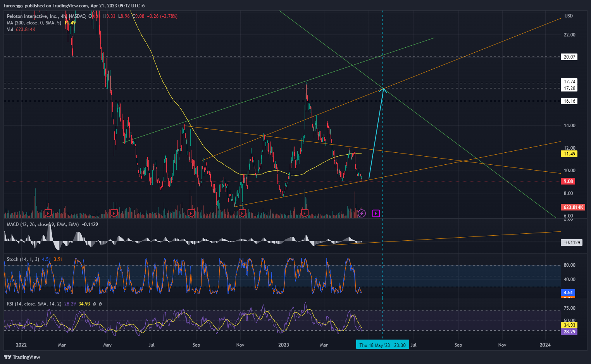Click the red 9.08 last price label
The height and width of the screenshot is (364, 591).
coord(569,181)
